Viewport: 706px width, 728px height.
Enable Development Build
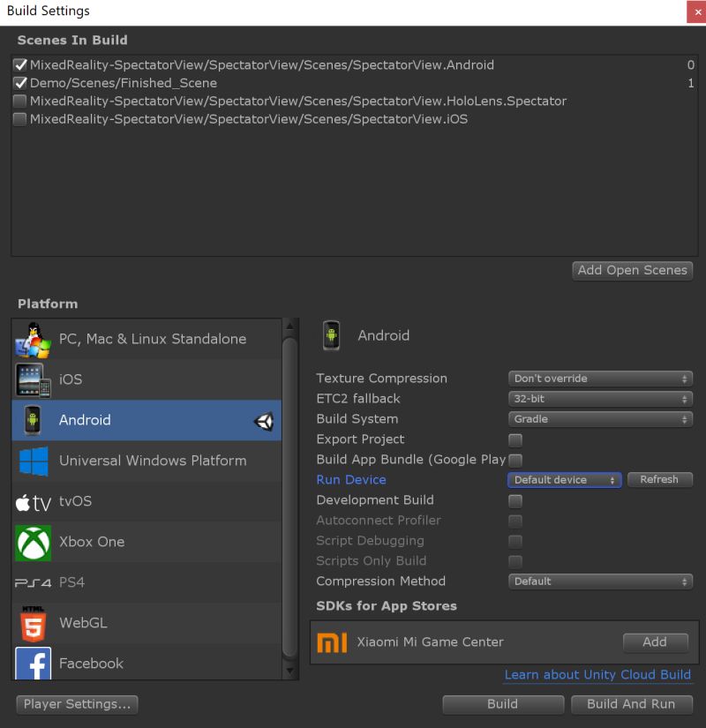click(514, 500)
